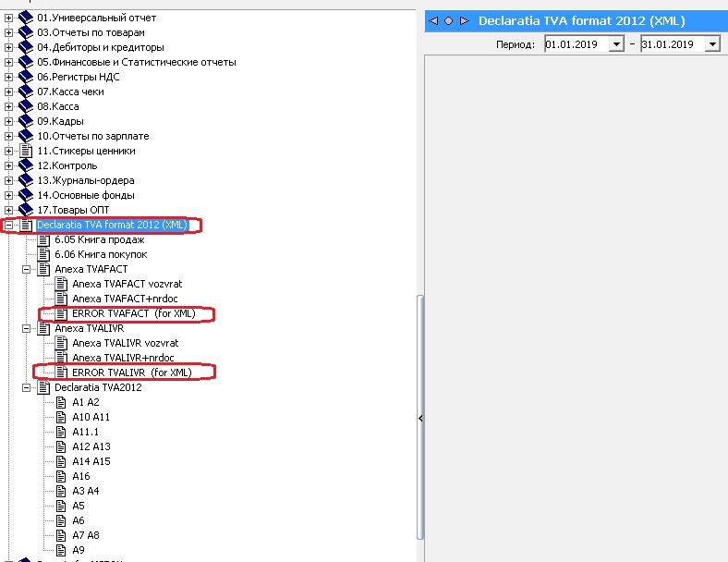
Task: Select 04.Дебиторы и кредиторы in tree
Action: tap(101, 47)
